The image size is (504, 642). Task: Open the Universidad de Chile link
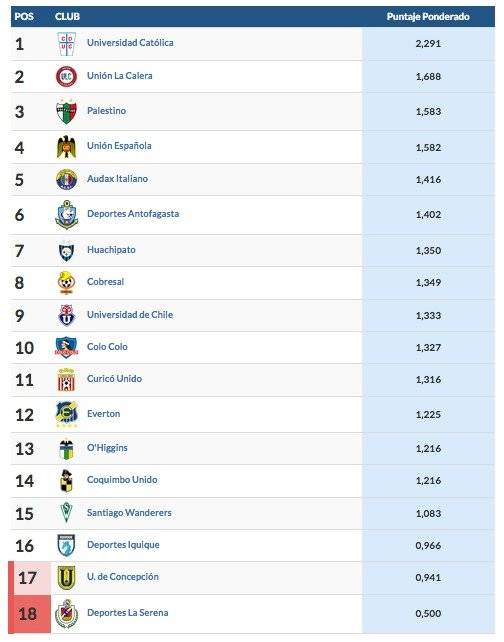130,314
